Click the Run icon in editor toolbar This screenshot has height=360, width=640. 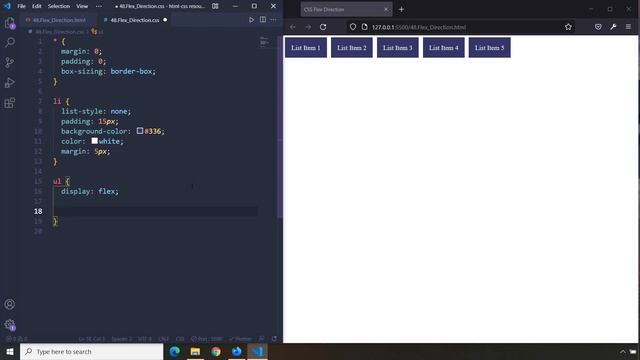(251, 20)
